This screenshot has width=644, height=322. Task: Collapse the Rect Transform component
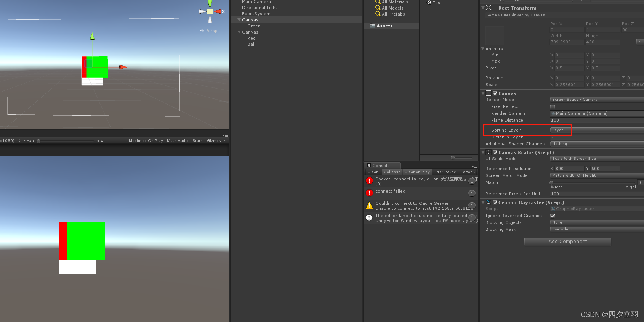[483, 8]
